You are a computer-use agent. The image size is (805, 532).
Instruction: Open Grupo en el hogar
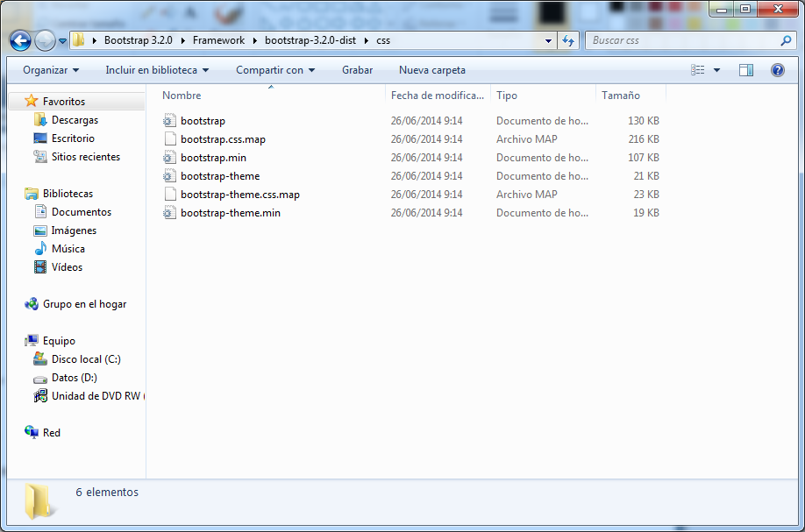[84, 305]
